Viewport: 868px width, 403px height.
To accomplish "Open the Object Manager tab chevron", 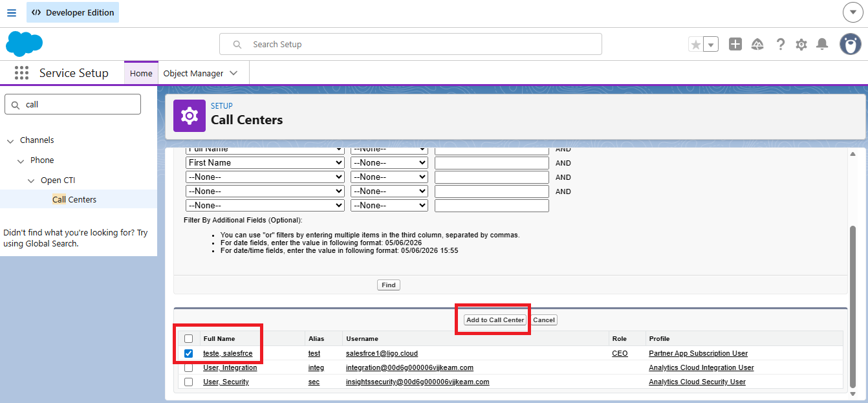I will click(x=233, y=73).
